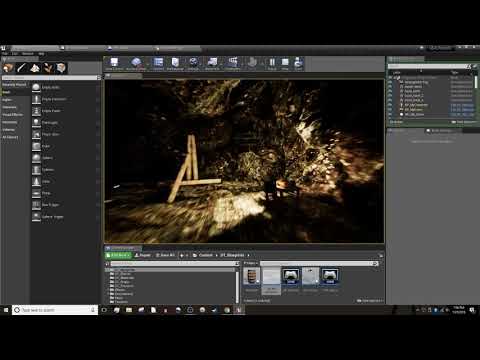Screen dimensions: 480x360
Task: Pick Empty Character icon in Place list
Action: 36,99
